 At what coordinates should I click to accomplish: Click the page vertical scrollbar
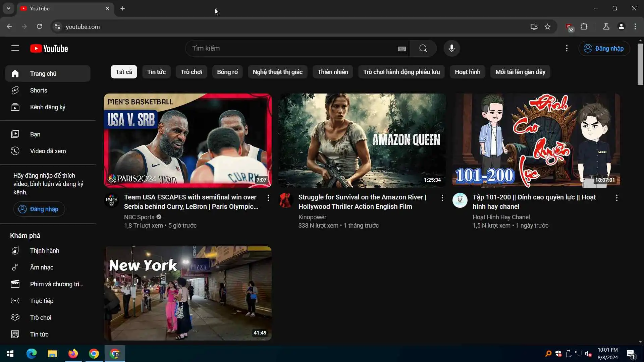[640, 64]
